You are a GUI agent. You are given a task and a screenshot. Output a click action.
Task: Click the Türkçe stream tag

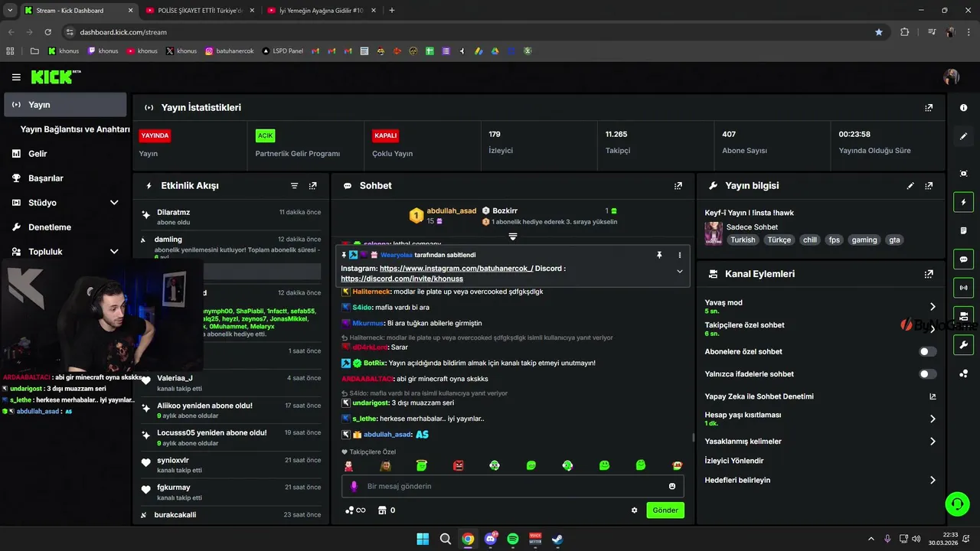(x=779, y=240)
